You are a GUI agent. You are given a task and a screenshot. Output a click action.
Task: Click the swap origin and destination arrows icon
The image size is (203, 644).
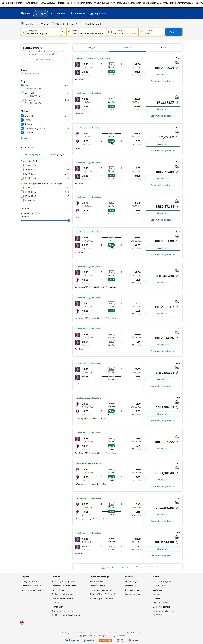click(64, 32)
